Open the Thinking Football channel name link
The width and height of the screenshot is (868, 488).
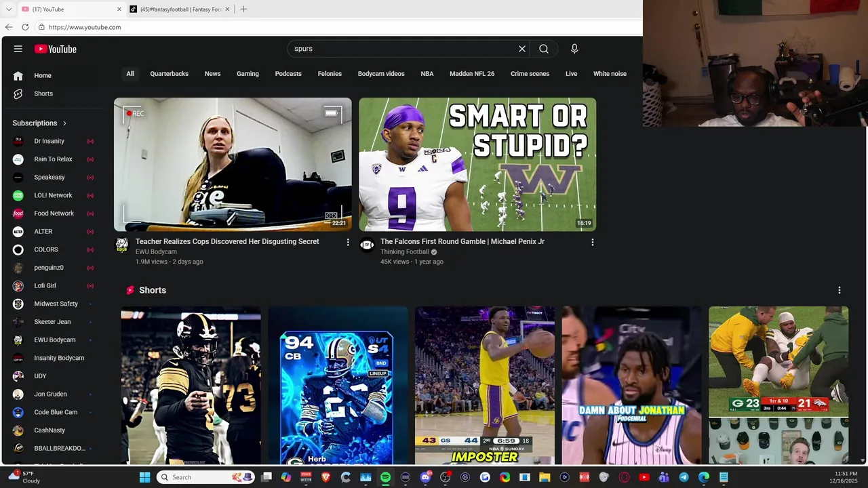(405, 252)
